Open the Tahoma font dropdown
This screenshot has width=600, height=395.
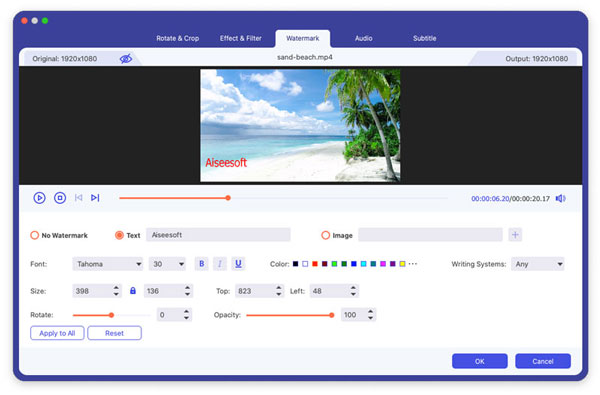click(x=108, y=264)
